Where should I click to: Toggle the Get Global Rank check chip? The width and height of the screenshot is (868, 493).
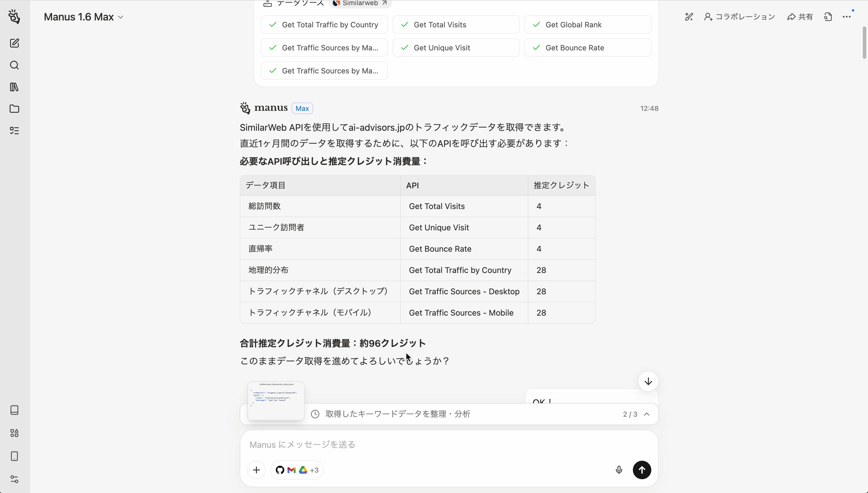587,24
